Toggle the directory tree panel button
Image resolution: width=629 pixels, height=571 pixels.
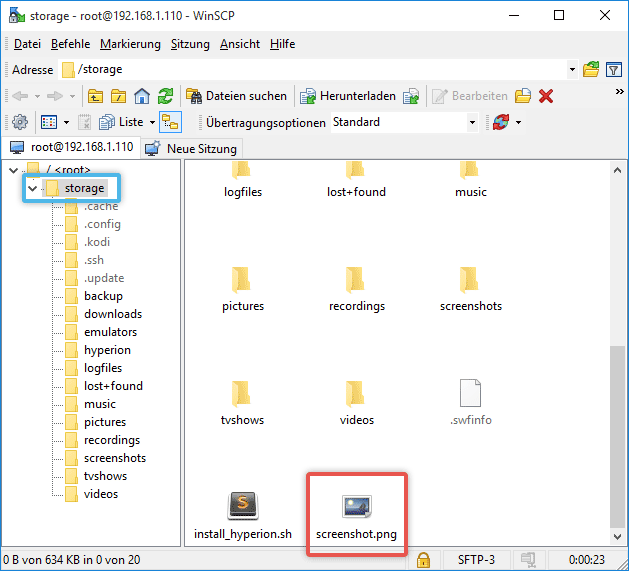(x=171, y=122)
